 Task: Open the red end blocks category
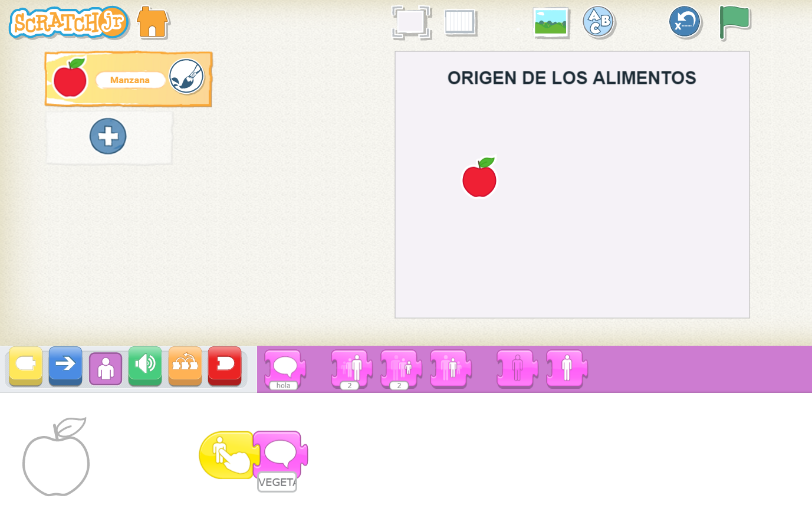point(225,366)
